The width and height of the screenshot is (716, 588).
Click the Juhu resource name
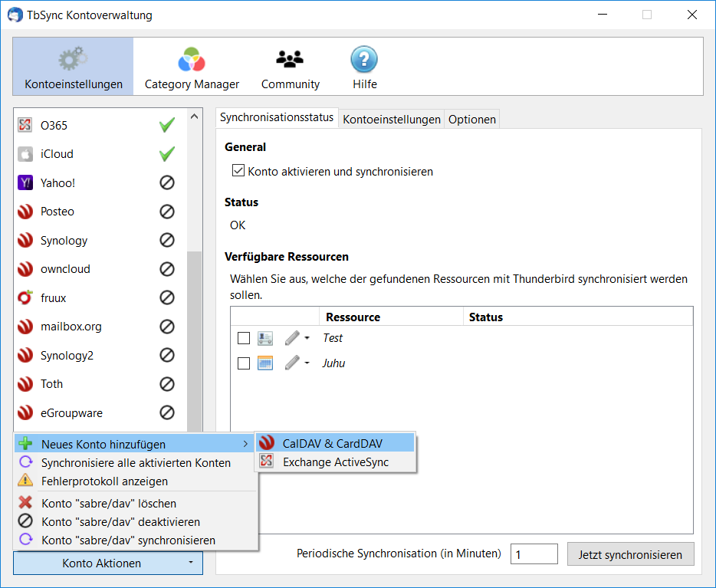(333, 363)
